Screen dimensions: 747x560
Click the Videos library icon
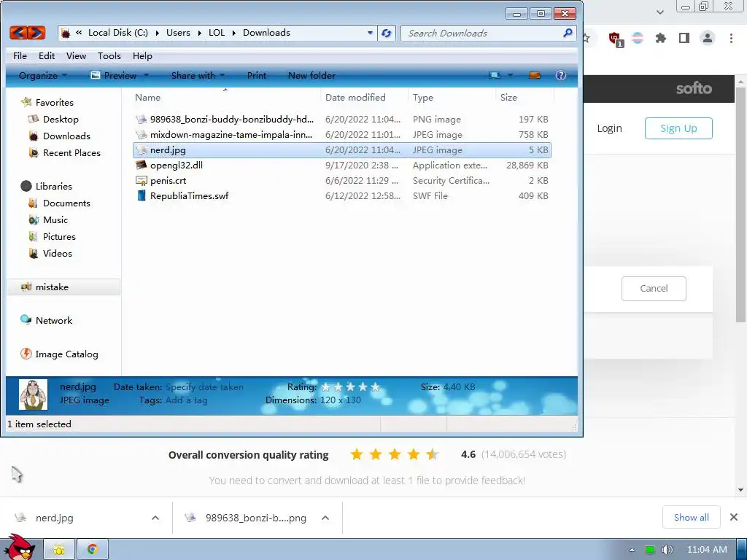pyautogui.click(x=33, y=253)
